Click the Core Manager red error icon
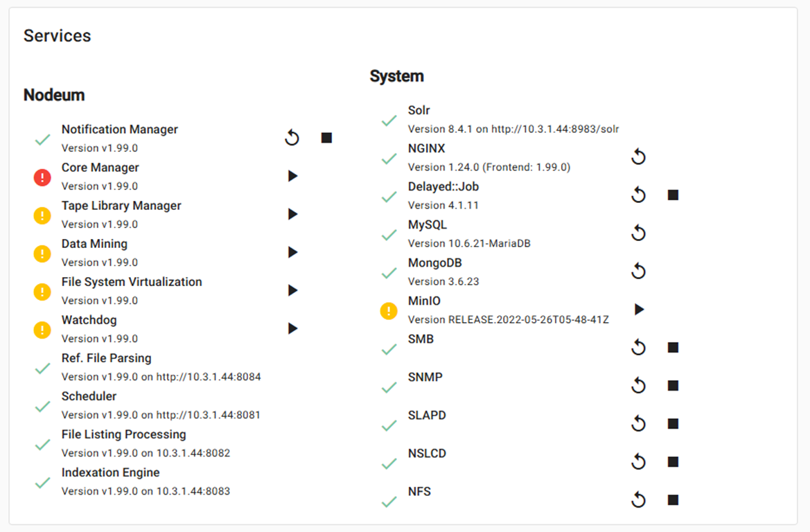 pos(42,178)
